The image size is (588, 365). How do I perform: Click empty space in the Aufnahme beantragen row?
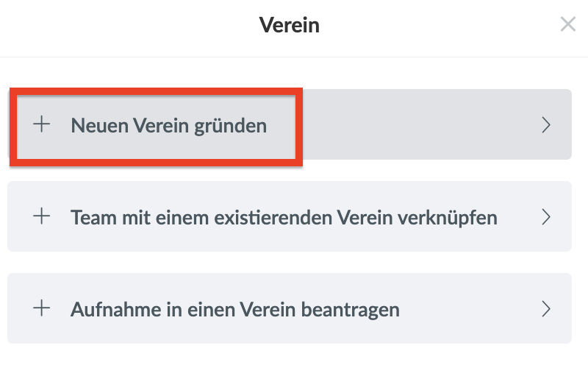[x=470, y=308]
